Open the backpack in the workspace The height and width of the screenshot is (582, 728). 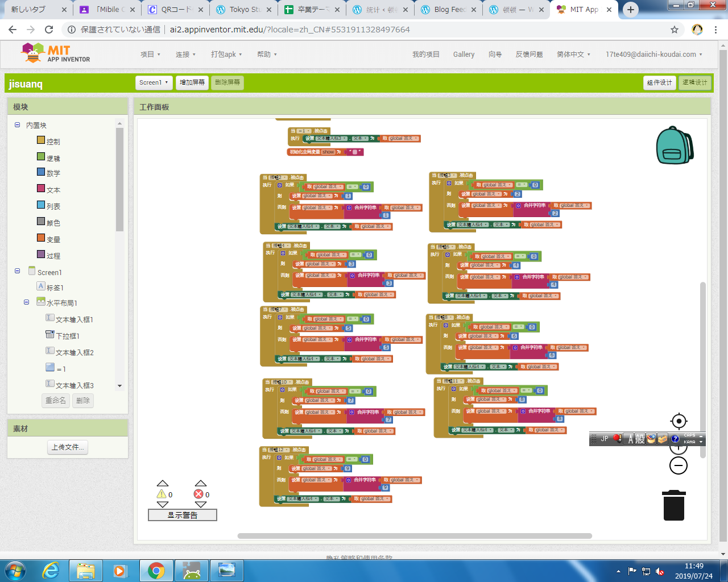674,145
